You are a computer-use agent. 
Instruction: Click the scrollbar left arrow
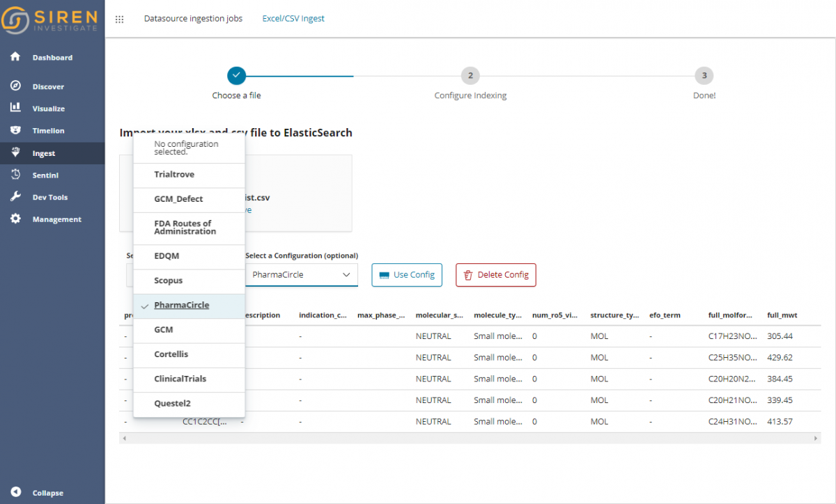click(123, 439)
